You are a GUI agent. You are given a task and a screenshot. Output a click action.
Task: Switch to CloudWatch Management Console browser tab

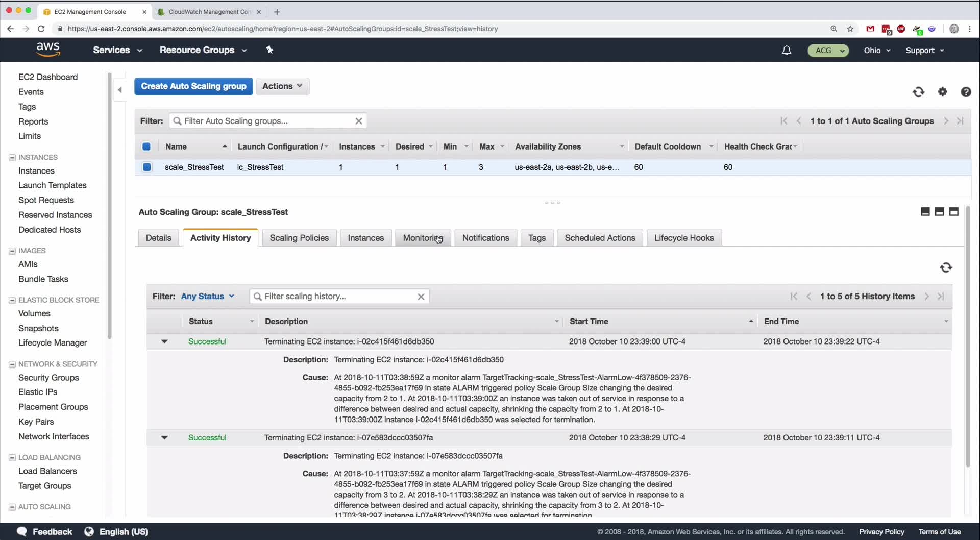(209, 12)
